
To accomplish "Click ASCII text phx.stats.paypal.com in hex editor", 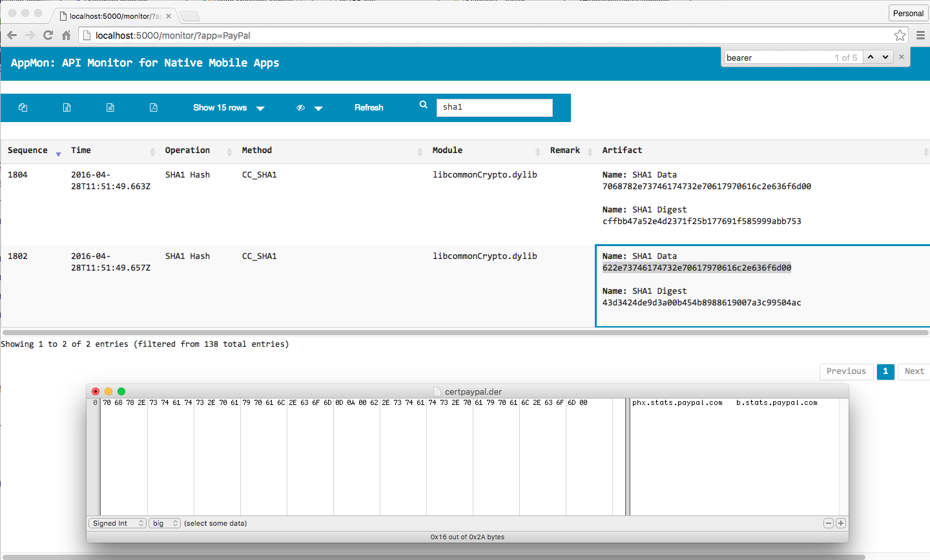I will pyautogui.click(x=677, y=403).
